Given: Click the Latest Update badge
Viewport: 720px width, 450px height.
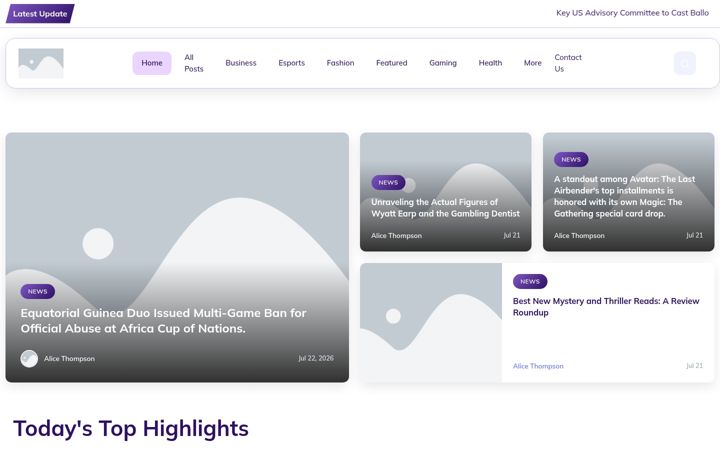Looking at the screenshot, I should pos(40,14).
